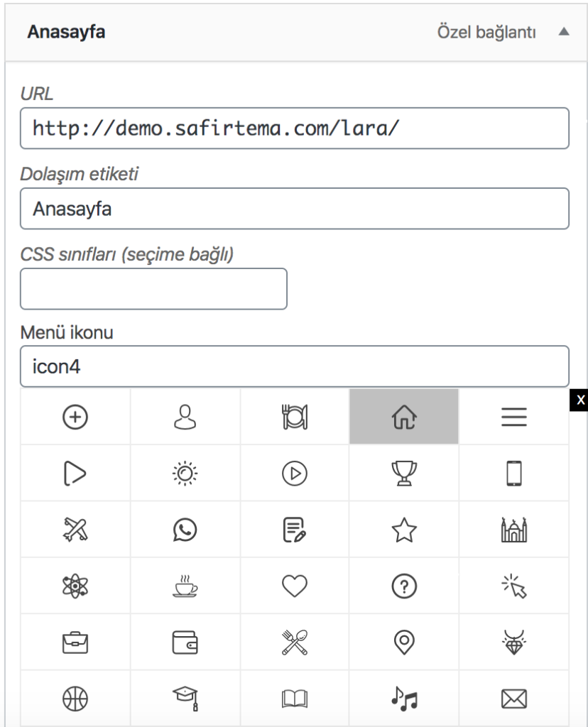
Task: Collapse the Anasayfa menu item panel
Action: pyautogui.click(x=563, y=31)
